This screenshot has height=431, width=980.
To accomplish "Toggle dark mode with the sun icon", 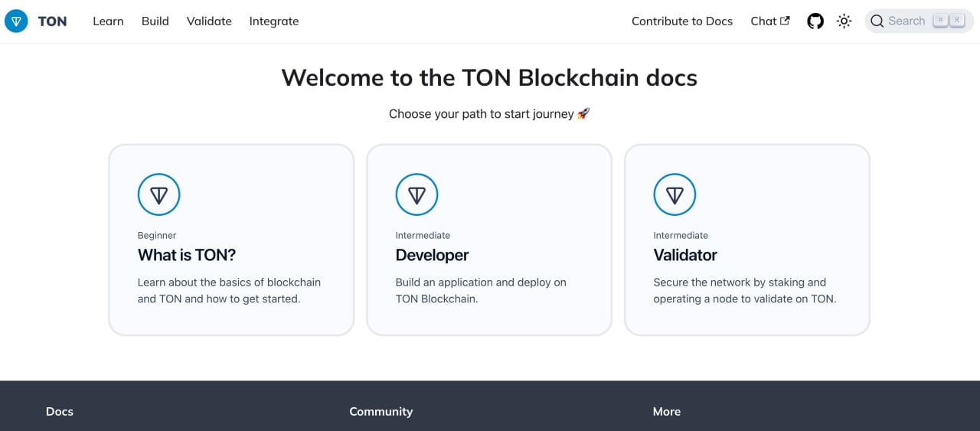I will (844, 21).
